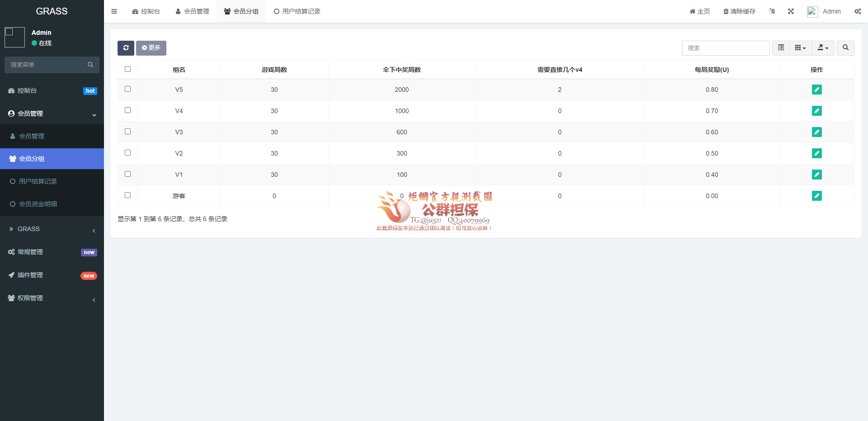Click the language switch icon in header
The height and width of the screenshot is (421, 868).
point(772,11)
